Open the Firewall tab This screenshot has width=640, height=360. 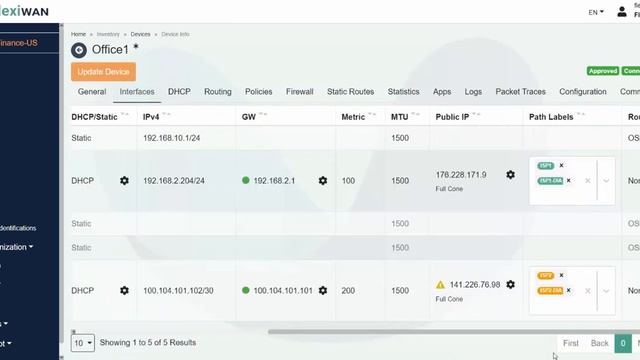click(x=300, y=92)
